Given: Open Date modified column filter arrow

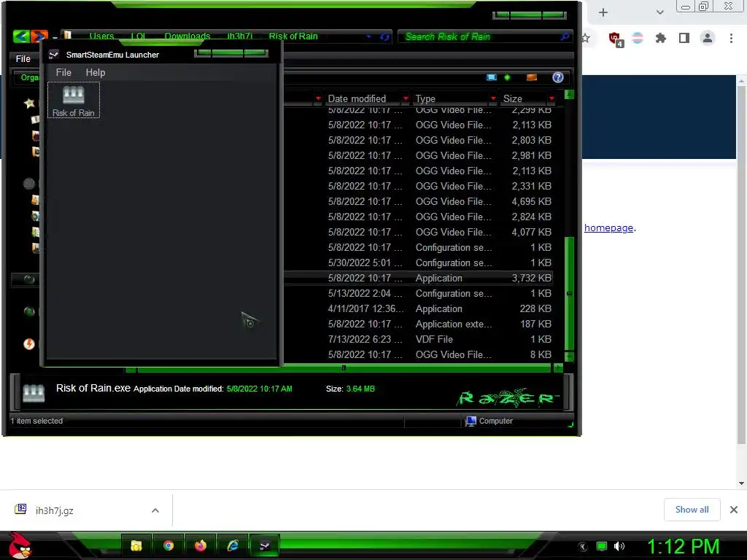Looking at the screenshot, I should pyautogui.click(x=406, y=98).
